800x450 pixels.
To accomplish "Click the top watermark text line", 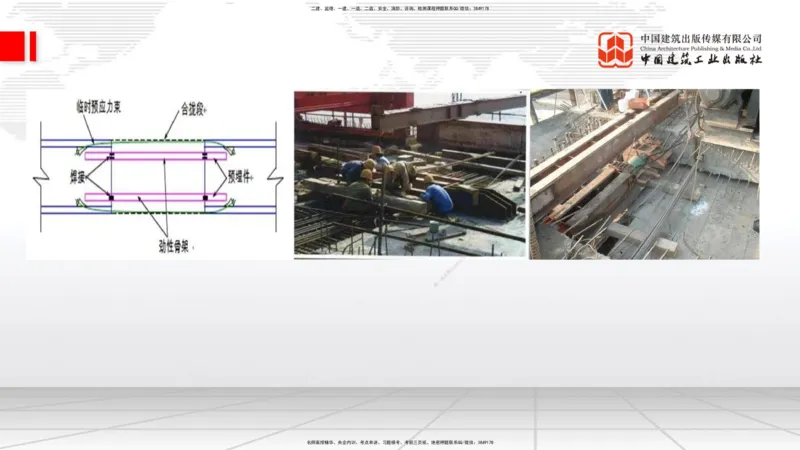I will [400, 9].
